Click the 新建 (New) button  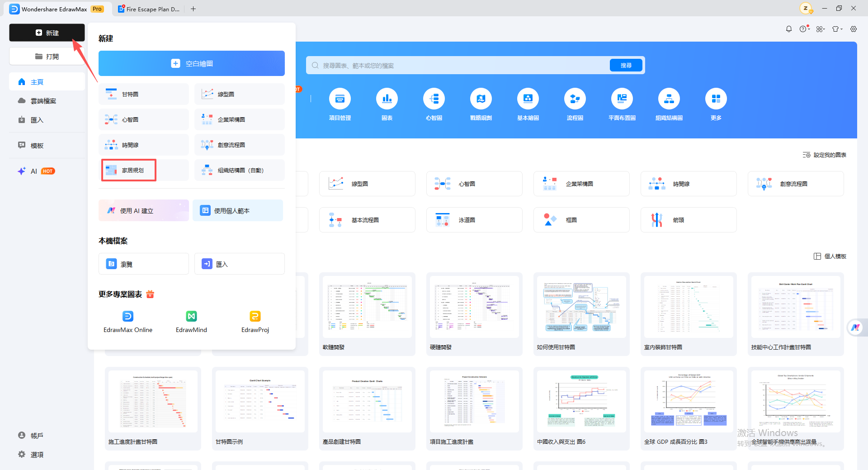47,33
